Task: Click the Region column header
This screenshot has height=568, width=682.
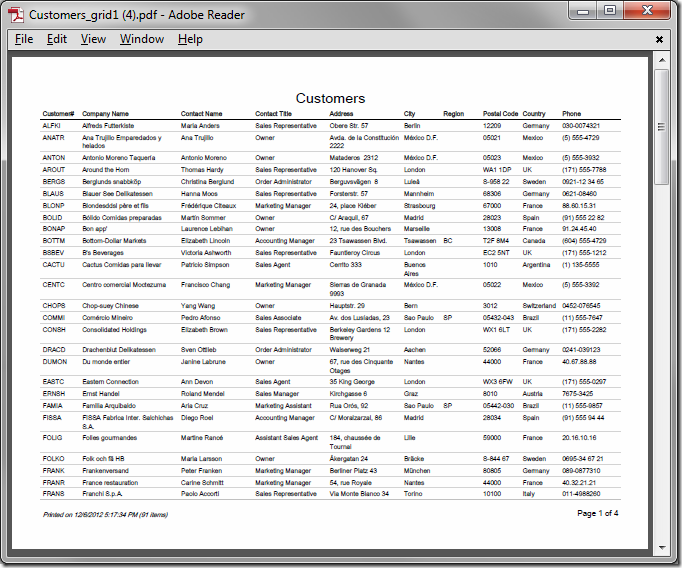Action: click(454, 114)
